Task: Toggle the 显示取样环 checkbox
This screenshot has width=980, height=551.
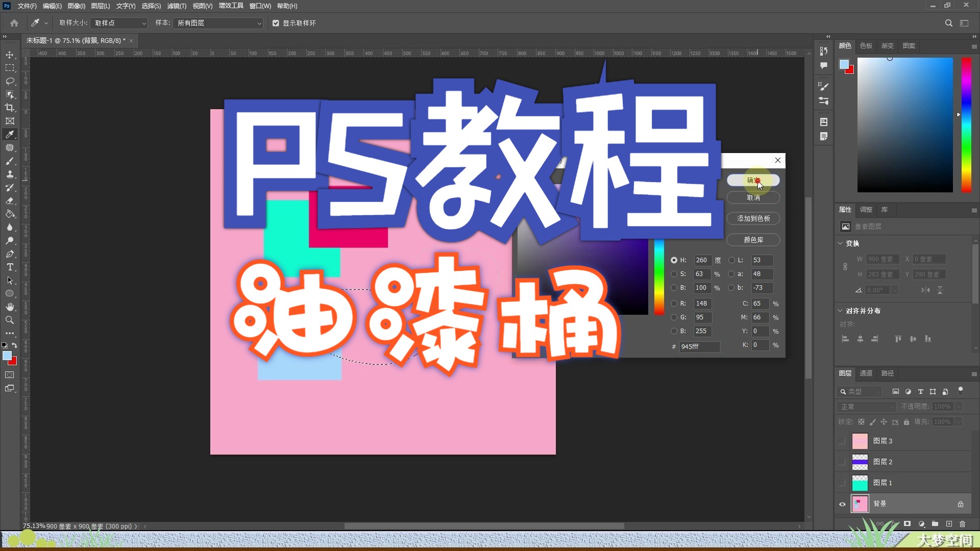Action: [276, 23]
